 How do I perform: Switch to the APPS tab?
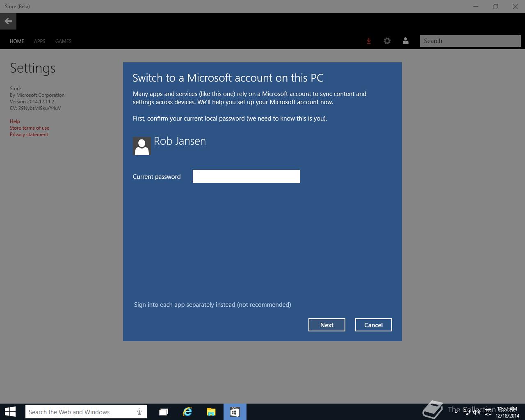tap(40, 41)
